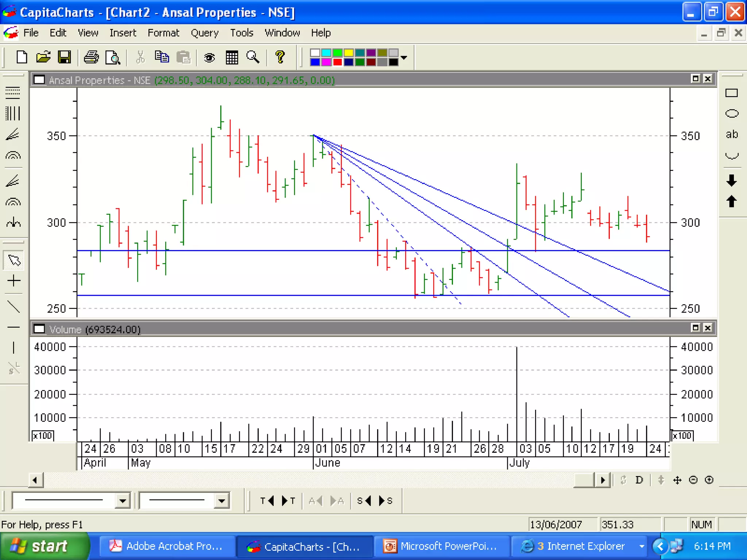Click the chart scroll right arrow
Viewport: 747px width, 560px height.
603,480
